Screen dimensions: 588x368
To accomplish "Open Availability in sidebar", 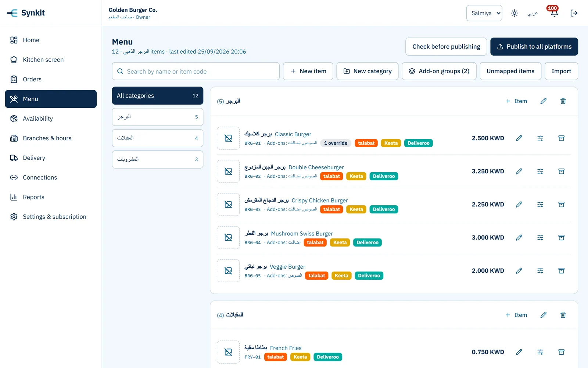I will tap(51, 118).
